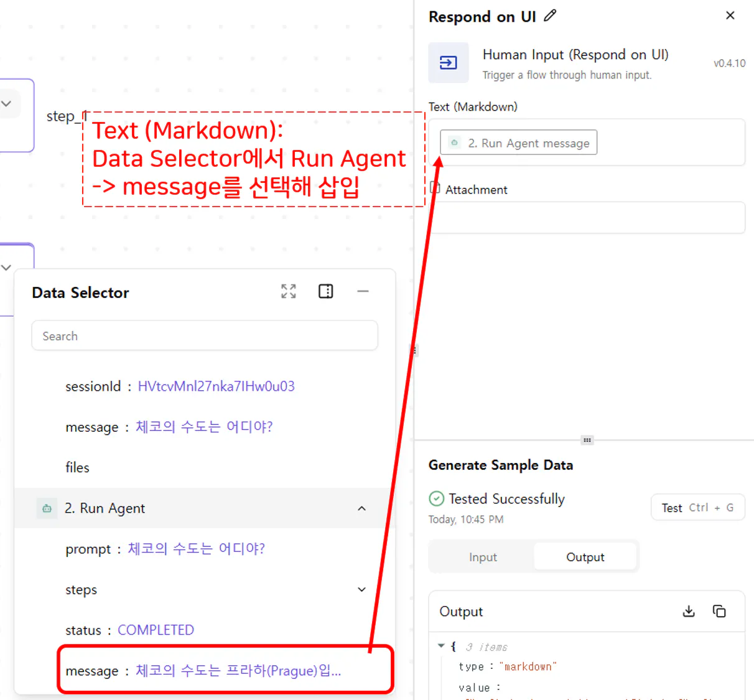Select sessionId value HVtcvMnl27nka7IHw0u03
The width and height of the screenshot is (754, 700).
tap(216, 386)
